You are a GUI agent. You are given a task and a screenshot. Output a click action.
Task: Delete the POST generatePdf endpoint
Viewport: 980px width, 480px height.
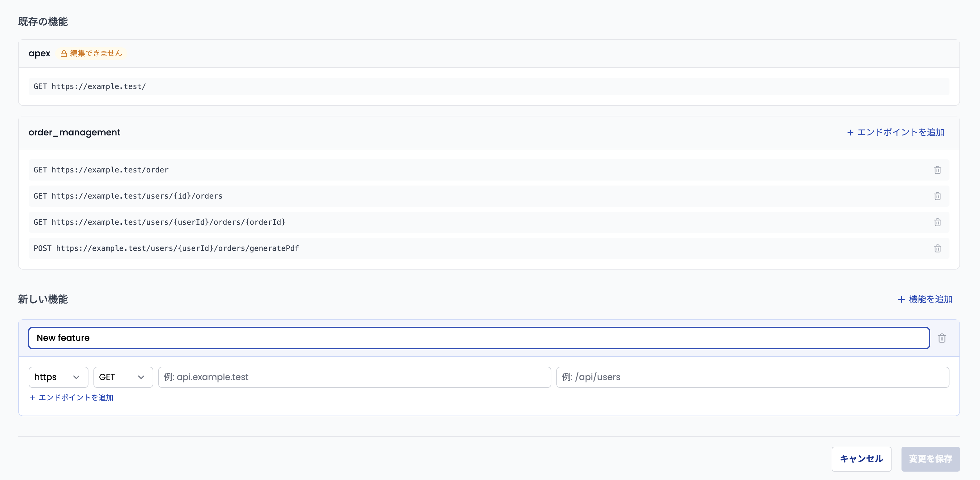tap(937, 248)
